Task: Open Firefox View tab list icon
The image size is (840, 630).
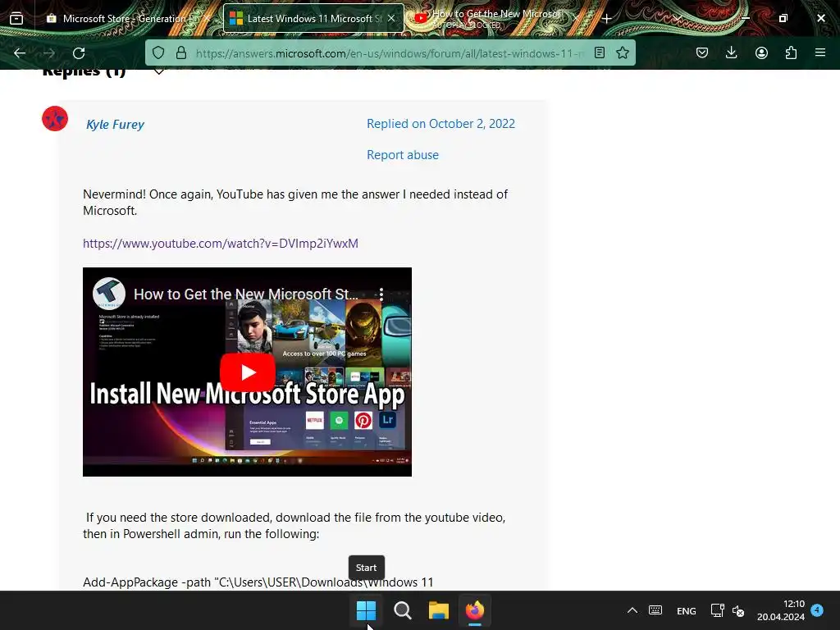Action: pyautogui.click(x=16, y=18)
